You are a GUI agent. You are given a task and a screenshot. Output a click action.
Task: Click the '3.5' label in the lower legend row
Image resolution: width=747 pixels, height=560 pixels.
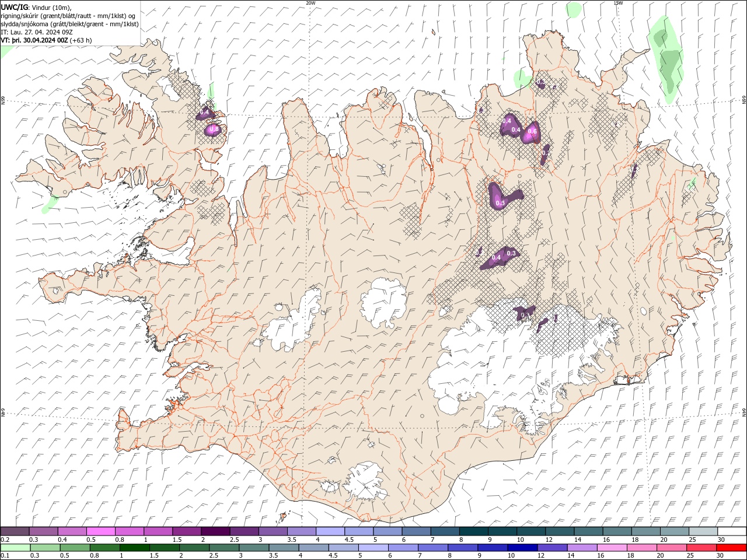(x=274, y=556)
